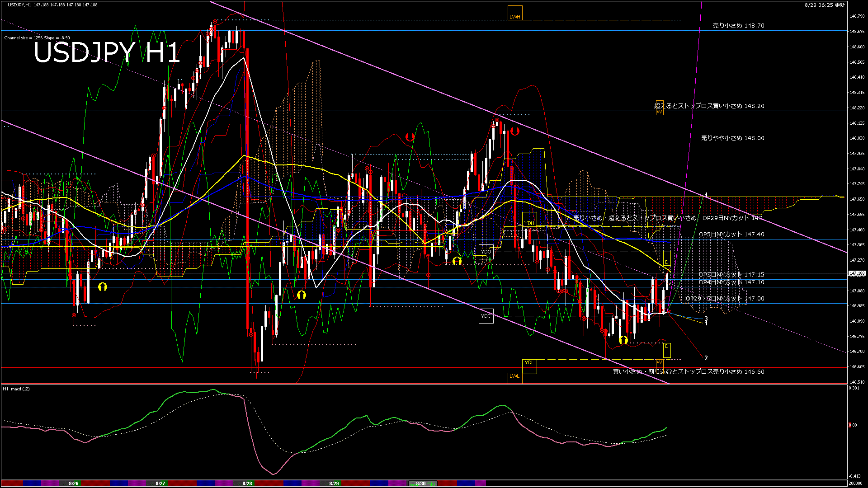
Task: Click the H1 macd (12) indicator label
Action: pyautogui.click(x=16, y=389)
